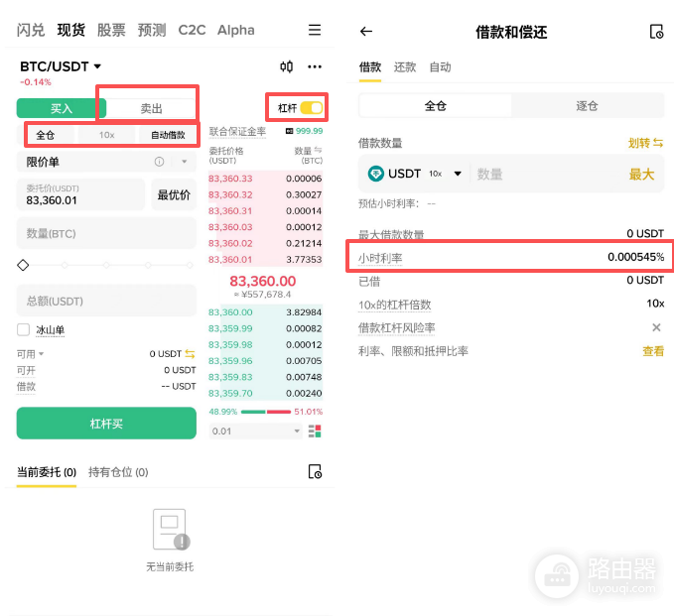Click the amount slider diamond handle
The image size is (674, 616).
[23, 265]
